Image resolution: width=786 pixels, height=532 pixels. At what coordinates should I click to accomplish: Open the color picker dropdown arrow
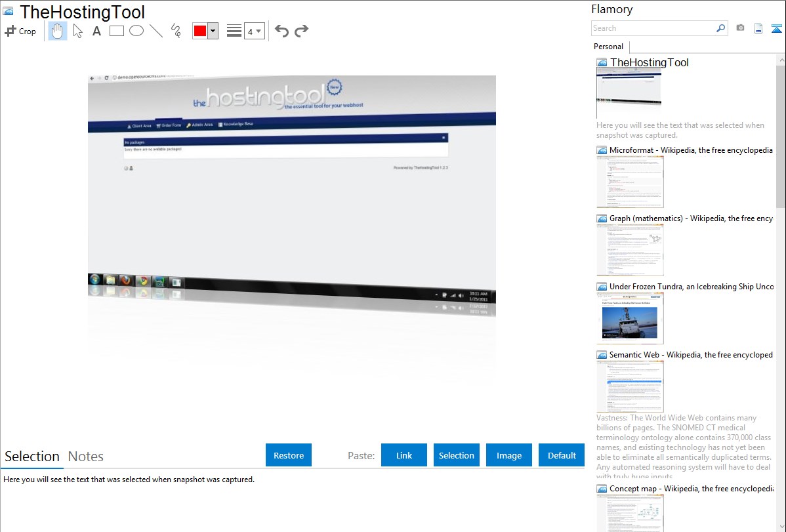click(213, 31)
